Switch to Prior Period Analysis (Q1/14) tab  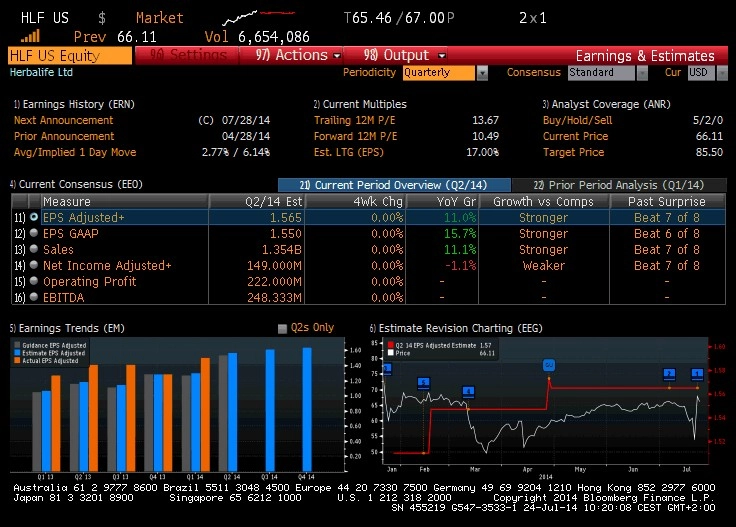(619, 185)
